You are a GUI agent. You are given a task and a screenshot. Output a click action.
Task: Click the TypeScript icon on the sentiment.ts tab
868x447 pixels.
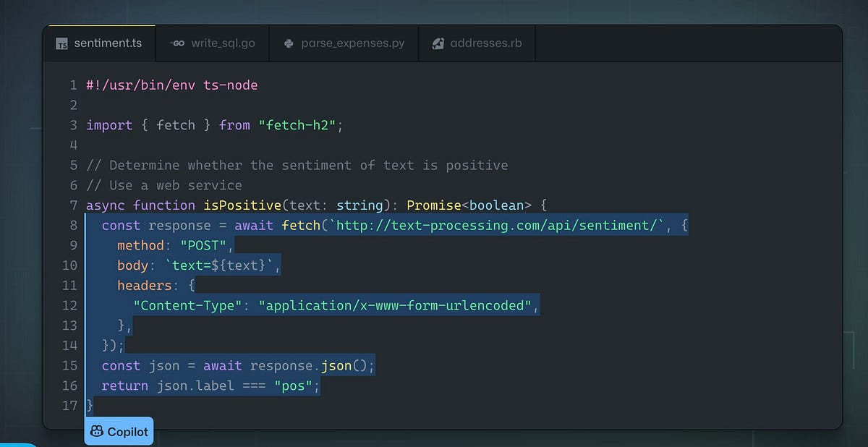click(x=62, y=43)
